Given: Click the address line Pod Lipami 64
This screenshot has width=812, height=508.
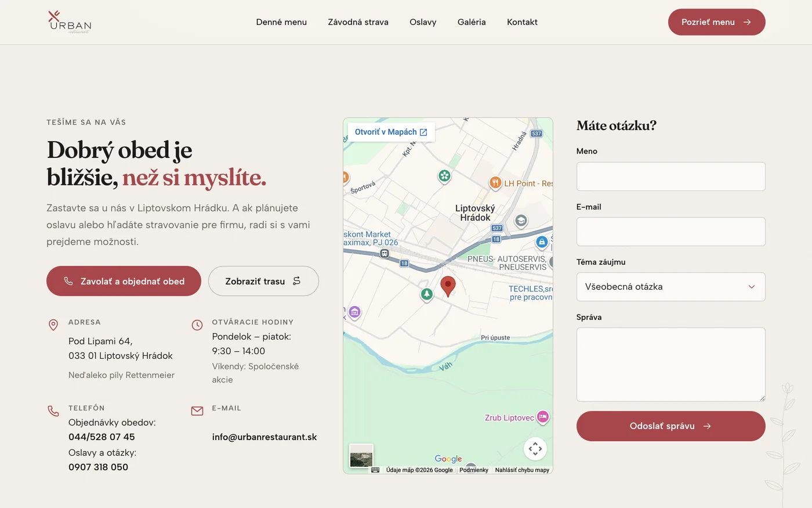Looking at the screenshot, I should click(100, 341).
